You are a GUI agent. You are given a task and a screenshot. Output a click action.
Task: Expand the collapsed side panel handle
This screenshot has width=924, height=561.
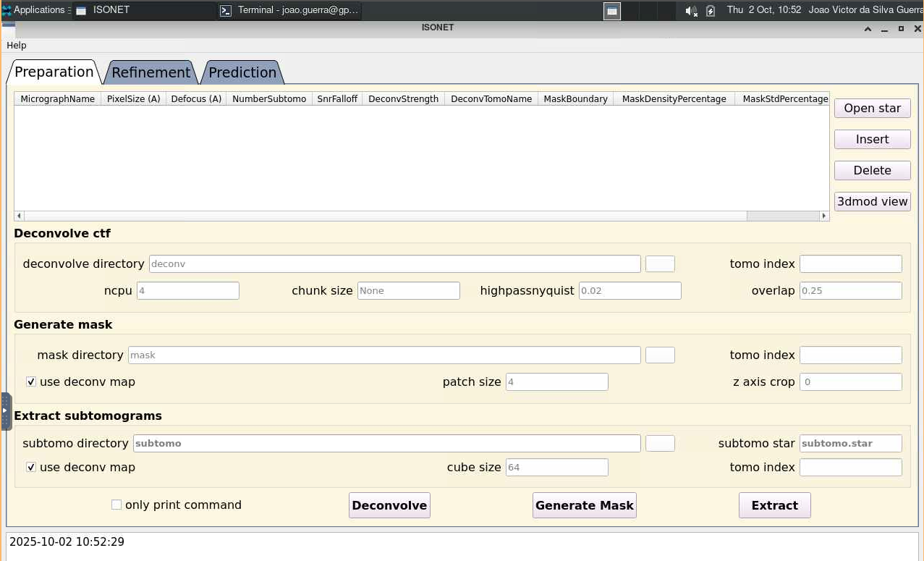pyautogui.click(x=5, y=410)
